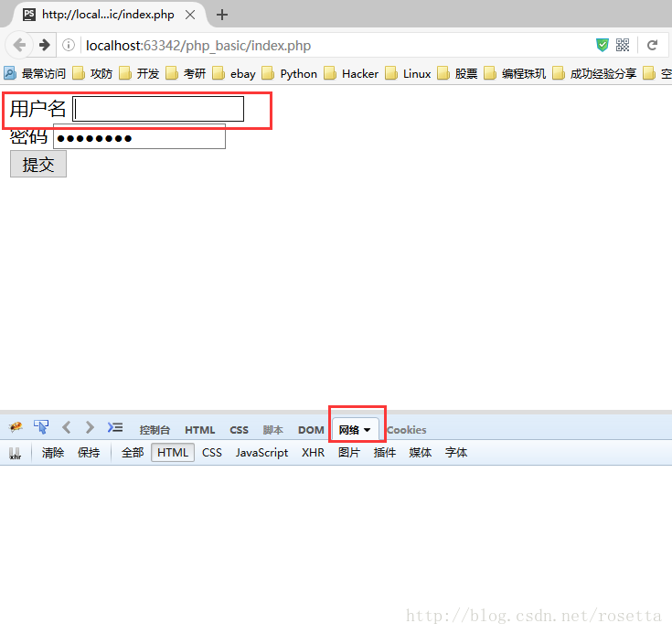672x634 pixels.
Task: Expand the 网络 panel dropdown arrow
Action: [368, 430]
